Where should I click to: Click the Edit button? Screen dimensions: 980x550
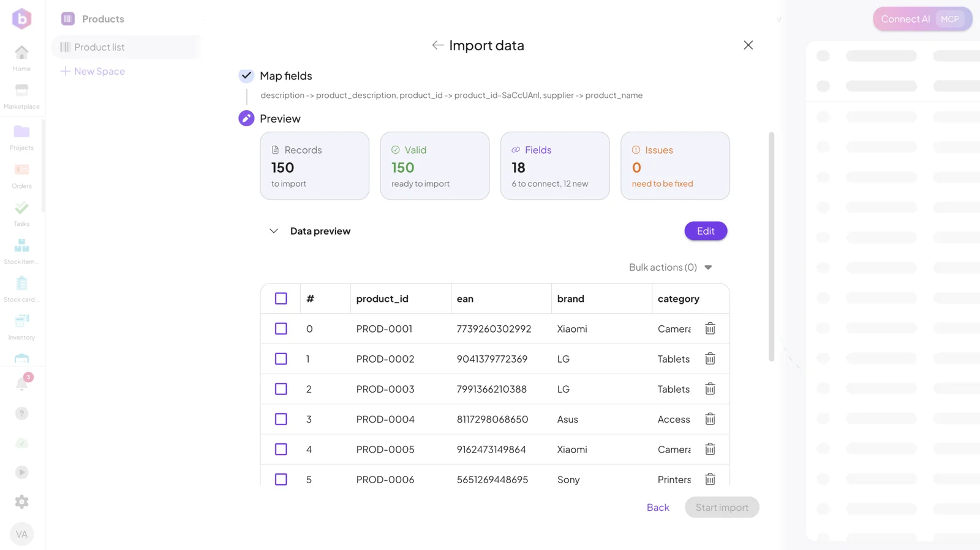pos(706,232)
